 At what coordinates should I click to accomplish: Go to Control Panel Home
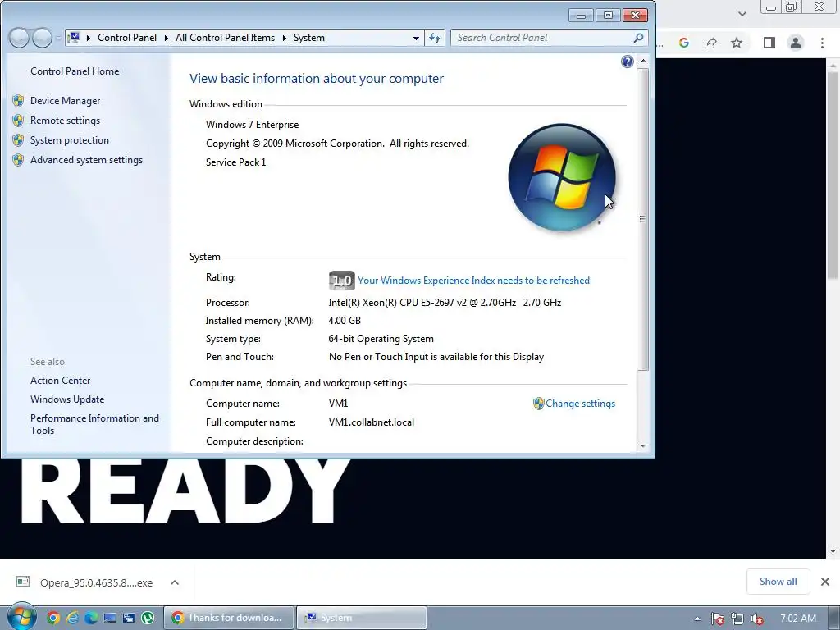click(75, 71)
